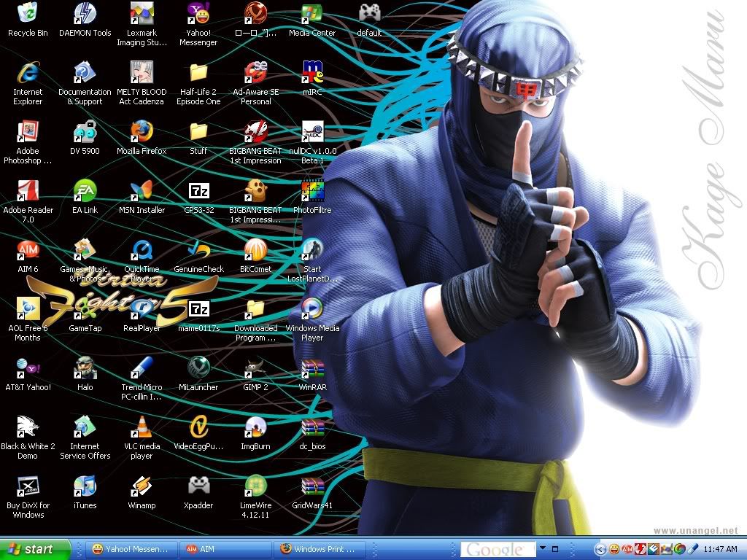Launch Windows Media Player shortcut
Image resolution: width=747 pixels, height=560 pixels.
[x=312, y=308]
